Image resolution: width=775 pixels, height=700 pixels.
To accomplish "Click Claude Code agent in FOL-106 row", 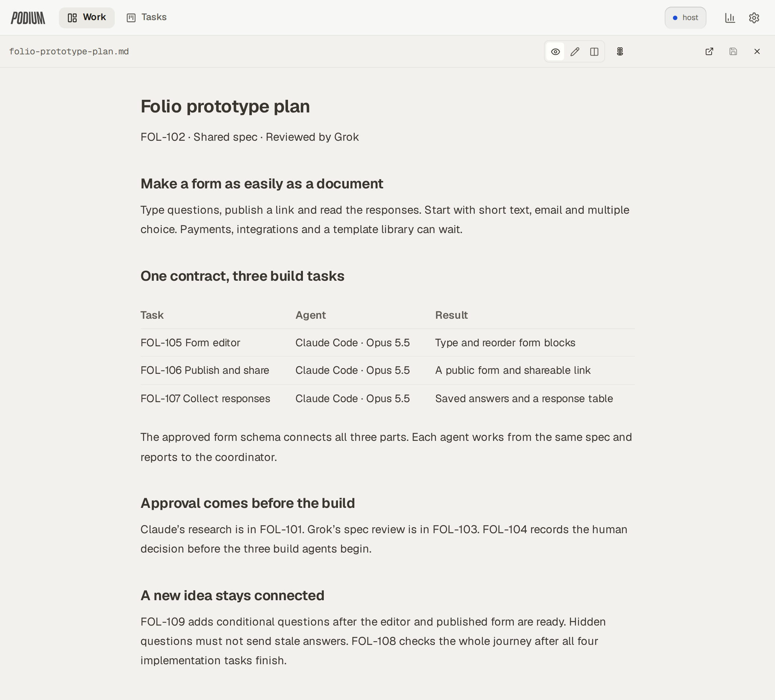I will [352, 370].
